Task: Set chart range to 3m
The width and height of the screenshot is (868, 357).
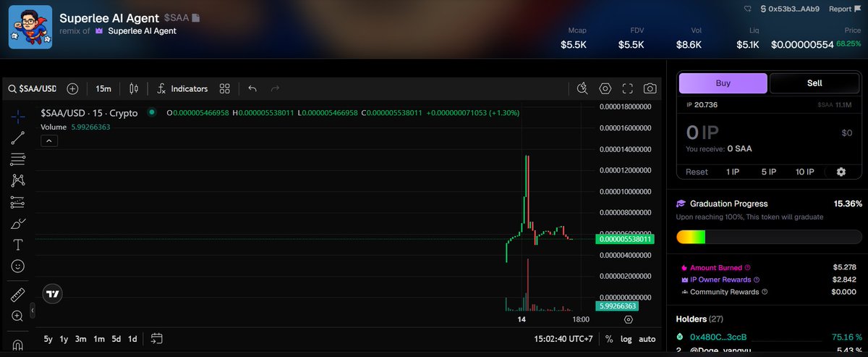Action: (x=81, y=339)
